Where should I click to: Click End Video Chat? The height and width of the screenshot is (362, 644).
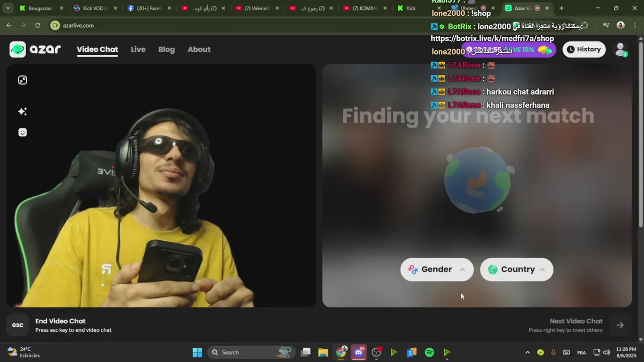click(x=60, y=321)
